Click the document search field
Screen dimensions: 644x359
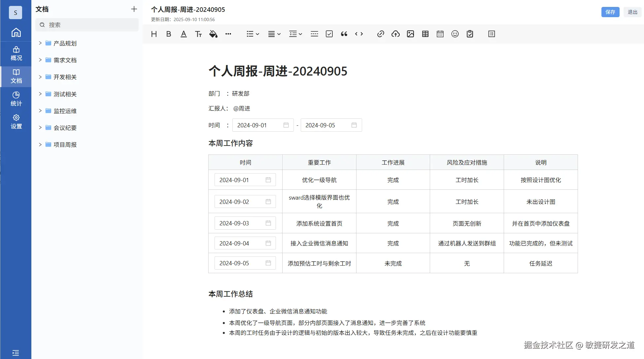87,25
